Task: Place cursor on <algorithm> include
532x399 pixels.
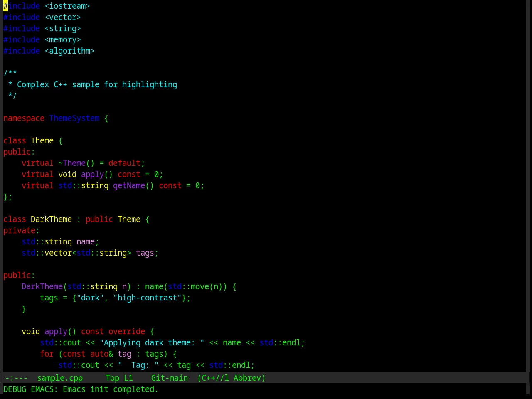Action: coord(69,51)
